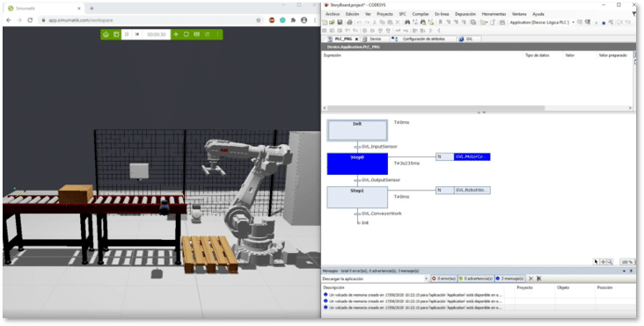Expand the Application device selector dropdown
The height and width of the screenshot is (326, 644).
[574, 22]
